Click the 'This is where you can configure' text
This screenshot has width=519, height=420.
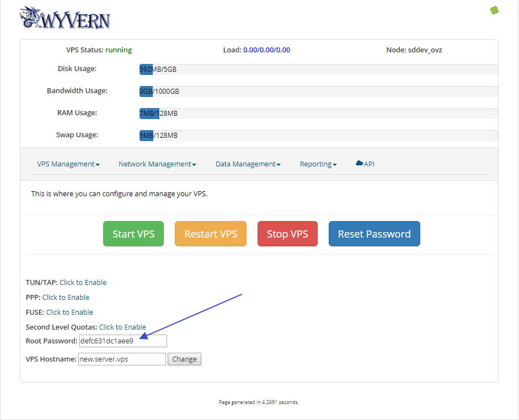click(119, 194)
